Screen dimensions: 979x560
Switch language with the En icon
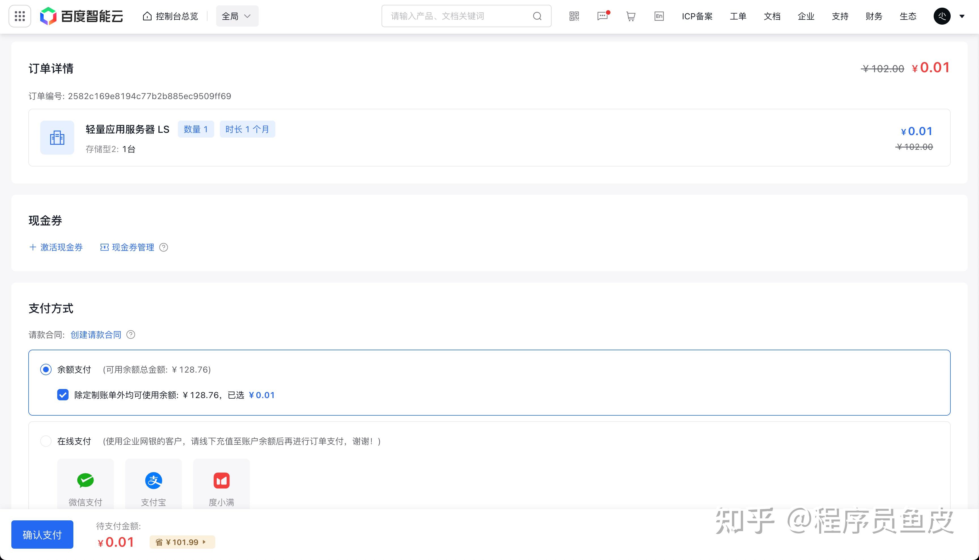(659, 16)
